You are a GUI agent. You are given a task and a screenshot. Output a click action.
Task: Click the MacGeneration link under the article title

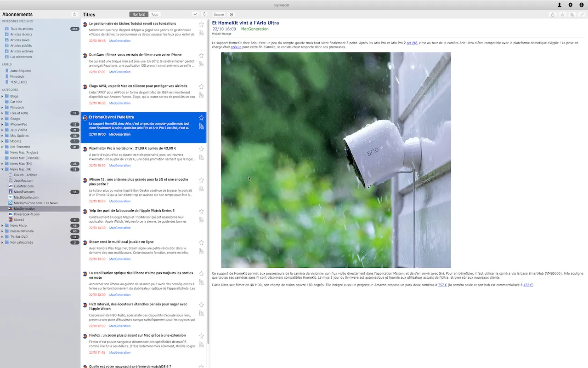pos(254,29)
